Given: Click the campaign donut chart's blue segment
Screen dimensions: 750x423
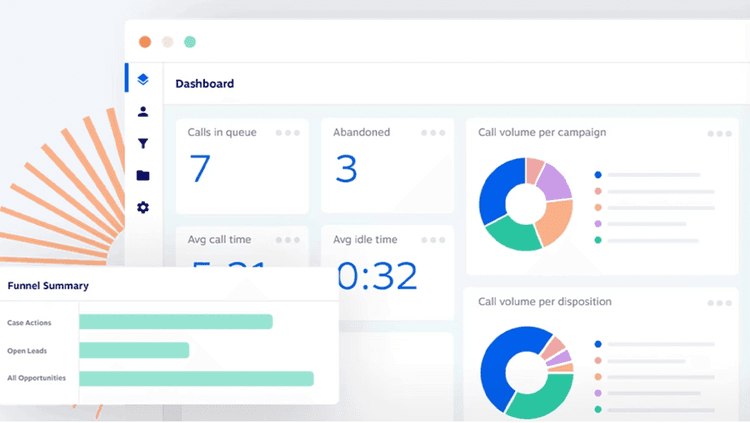Looking at the screenshot, I should (x=497, y=190).
